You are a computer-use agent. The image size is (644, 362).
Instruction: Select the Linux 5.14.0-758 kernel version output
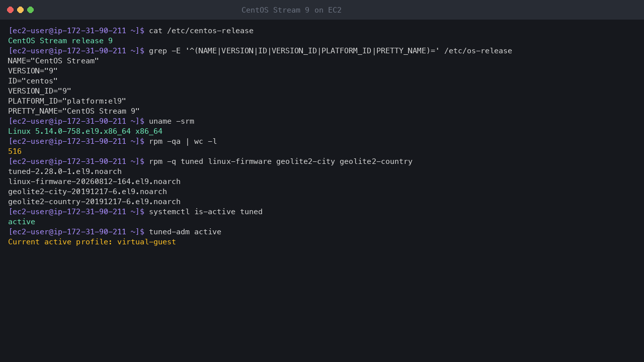pos(85,131)
